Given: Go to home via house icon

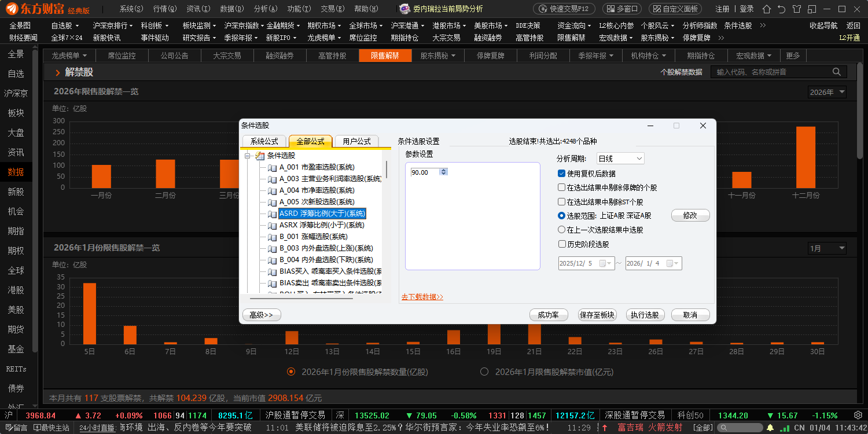Looking at the screenshot, I should 766,9.
